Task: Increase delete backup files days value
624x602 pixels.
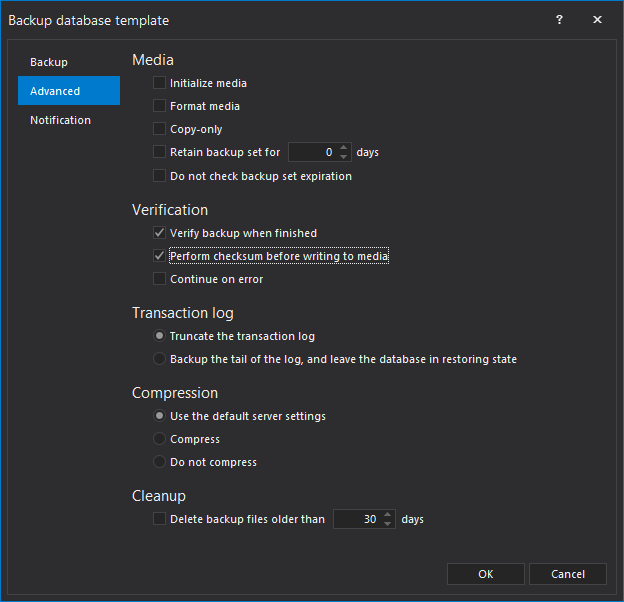Action: pos(389,515)
